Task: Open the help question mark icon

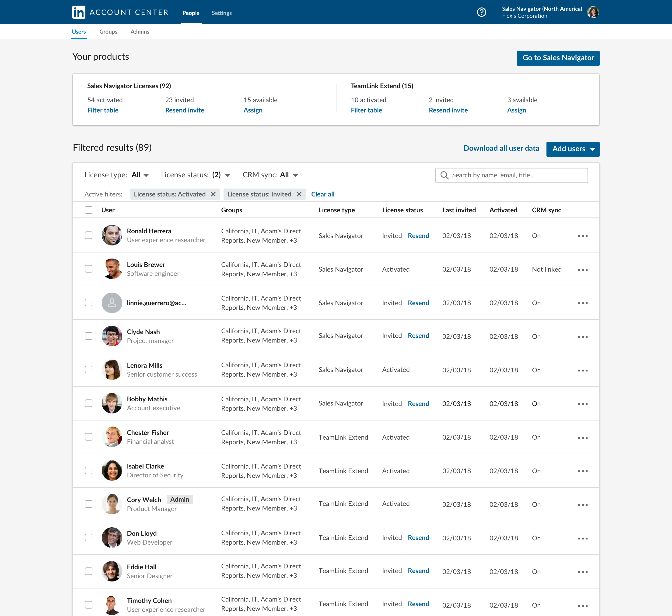Action: 481,12
